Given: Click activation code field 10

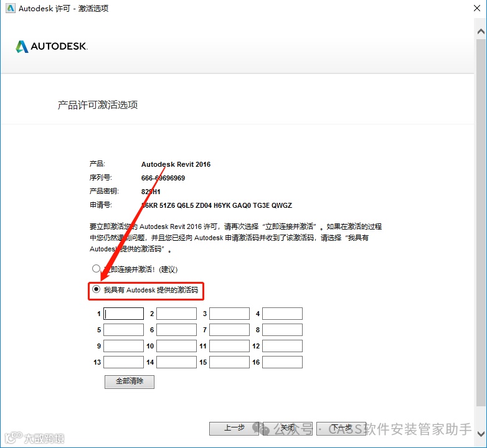Looking at the screenshot, I should coord(176,346).
